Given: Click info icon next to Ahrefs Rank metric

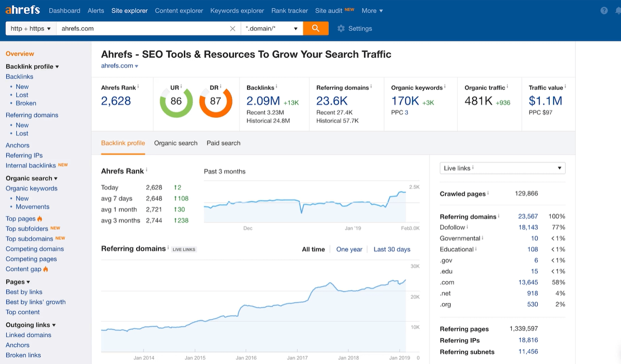Looking at the screenshot, I should (138, 87).
